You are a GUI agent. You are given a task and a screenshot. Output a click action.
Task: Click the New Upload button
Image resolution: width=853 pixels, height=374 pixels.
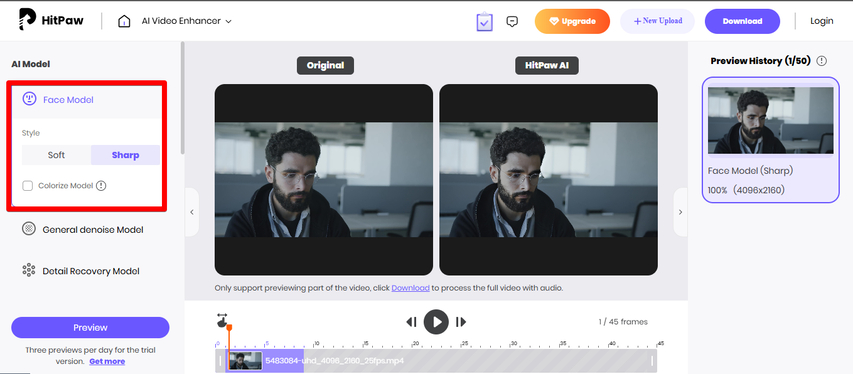point(657,21)
